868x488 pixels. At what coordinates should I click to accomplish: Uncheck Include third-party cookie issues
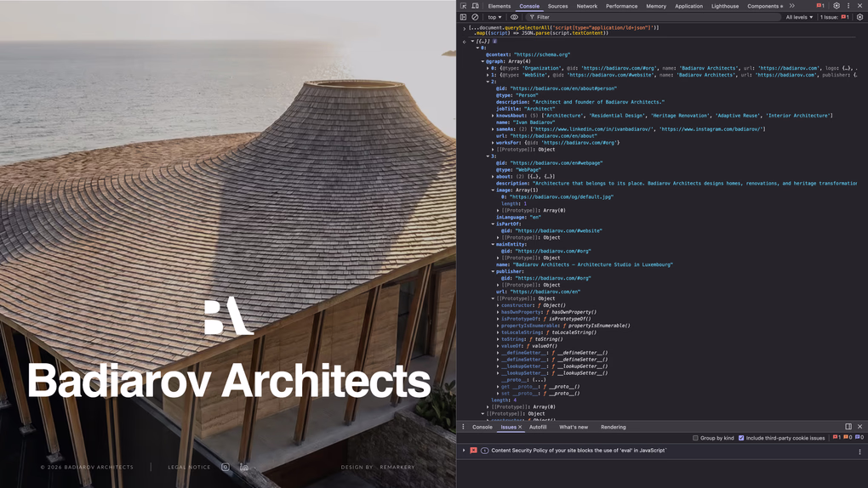click(x=741, y=438)
